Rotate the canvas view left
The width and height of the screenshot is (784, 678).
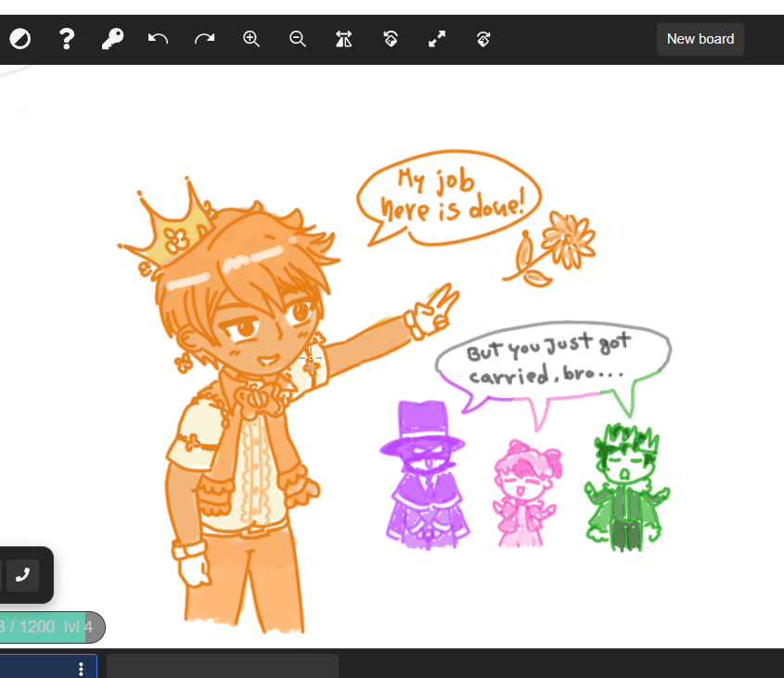390,39
